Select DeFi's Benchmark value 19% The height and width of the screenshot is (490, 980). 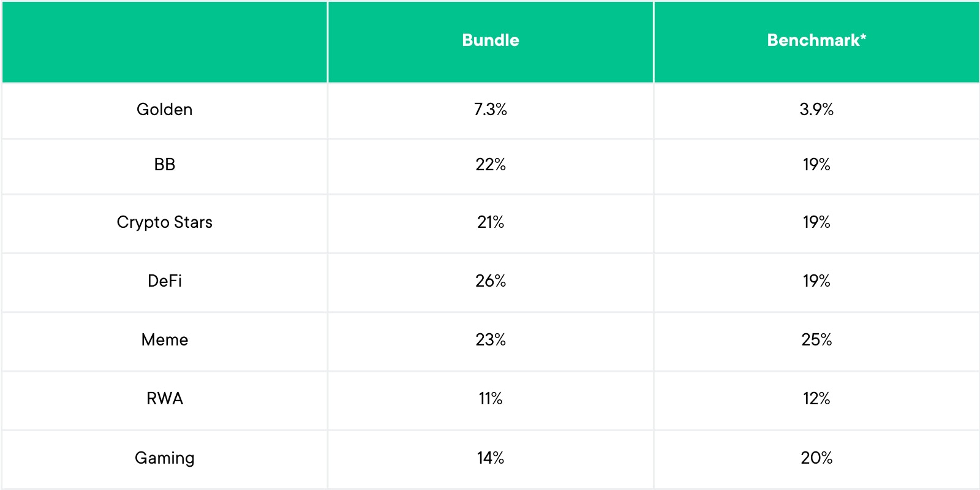[x=816, y=281]
